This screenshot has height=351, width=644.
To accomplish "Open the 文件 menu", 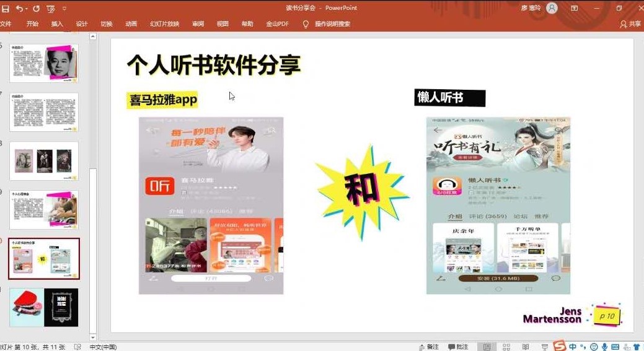I will pyautogui.click(x=6, y=24).
